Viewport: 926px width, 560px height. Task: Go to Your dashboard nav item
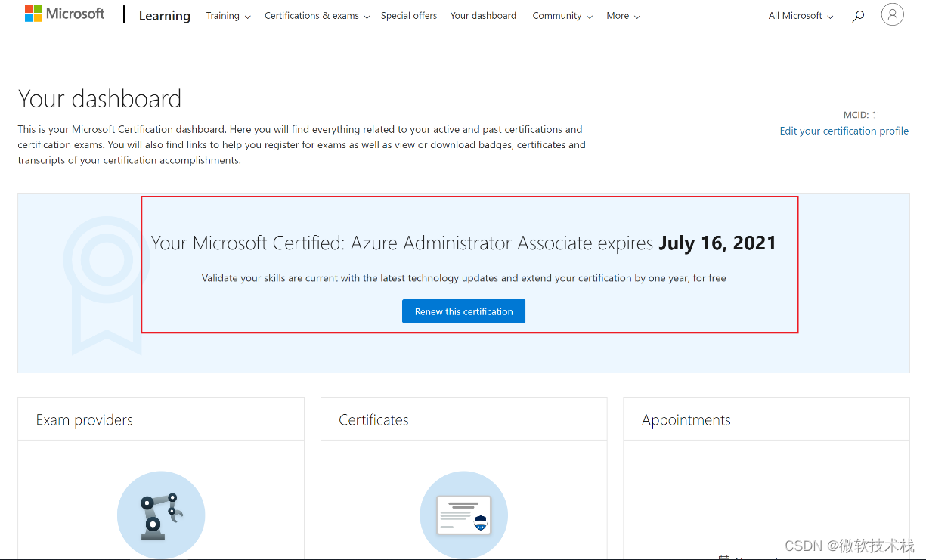pos(483,16)
